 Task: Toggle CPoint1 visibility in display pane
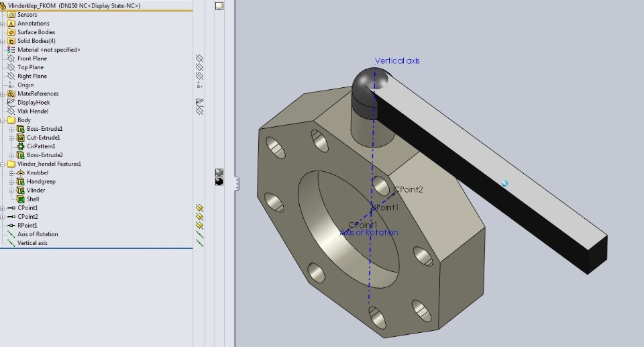[x=200, y=208]
